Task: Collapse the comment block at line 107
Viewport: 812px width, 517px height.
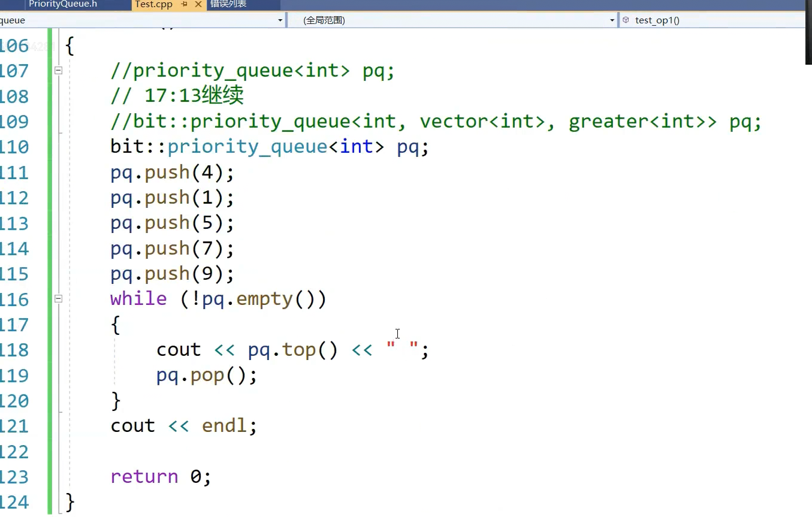Action: pyautogui.click(x=58, y=71)
